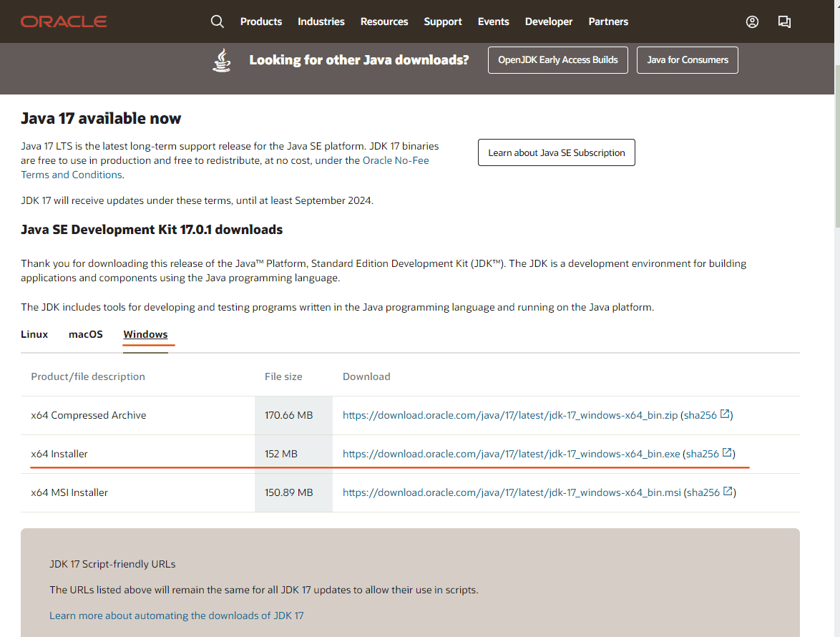Open the contact chat icon
Viewport: 840px width, 637px height.
coord(784,21)
